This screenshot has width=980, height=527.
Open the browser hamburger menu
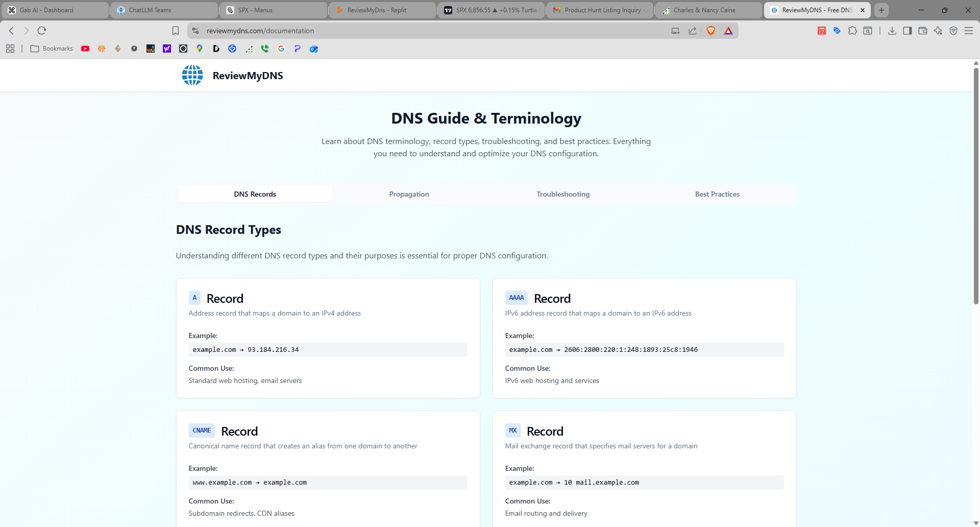(969, 31)
